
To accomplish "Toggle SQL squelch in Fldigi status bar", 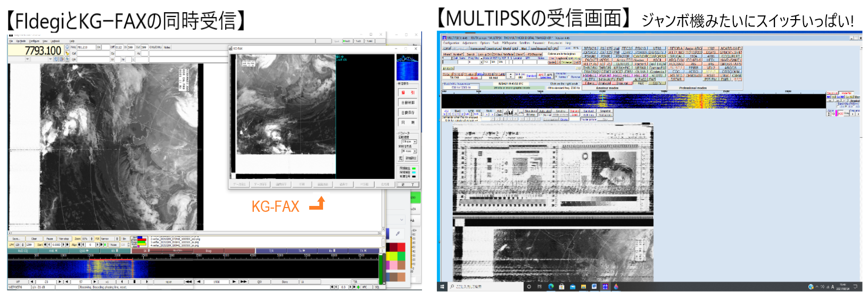I will [x=378, y=287].
